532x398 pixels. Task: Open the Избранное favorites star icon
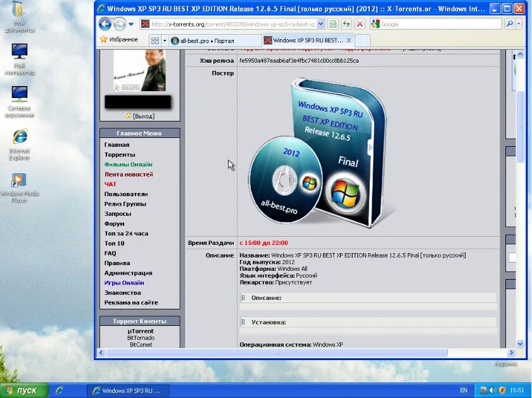(105, 39)
